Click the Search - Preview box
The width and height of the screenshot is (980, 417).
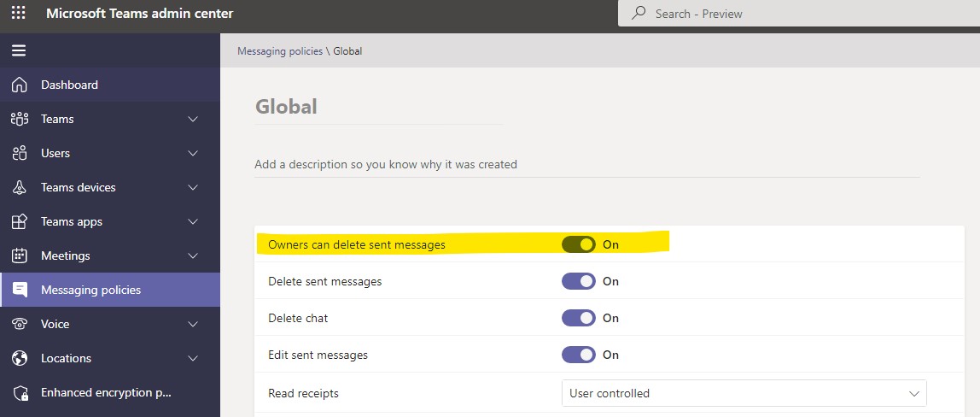click(x=799, y=13)
